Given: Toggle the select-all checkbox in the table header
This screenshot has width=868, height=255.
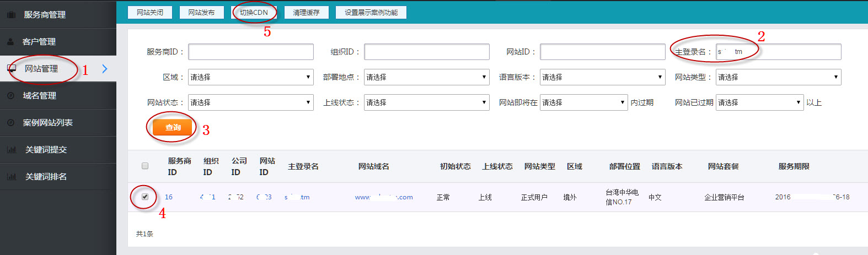Looking at the screenshot, I should click(x=145, y=166).
